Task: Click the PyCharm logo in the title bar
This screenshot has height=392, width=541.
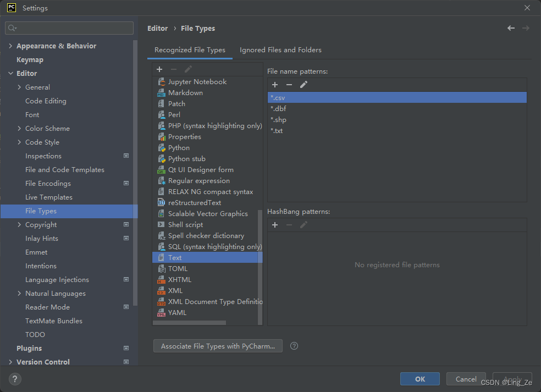Action: (12, 8)
